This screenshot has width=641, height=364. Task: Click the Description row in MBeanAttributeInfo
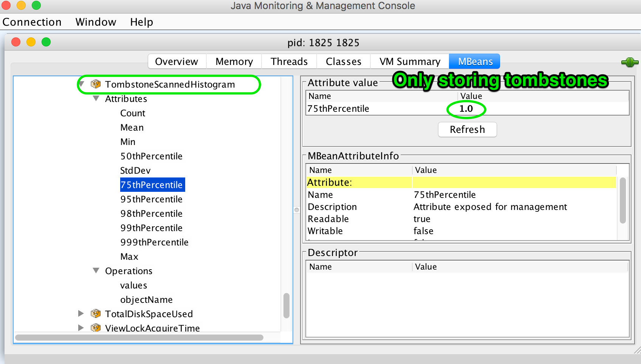pyautogui.click(x=461, y=207)
